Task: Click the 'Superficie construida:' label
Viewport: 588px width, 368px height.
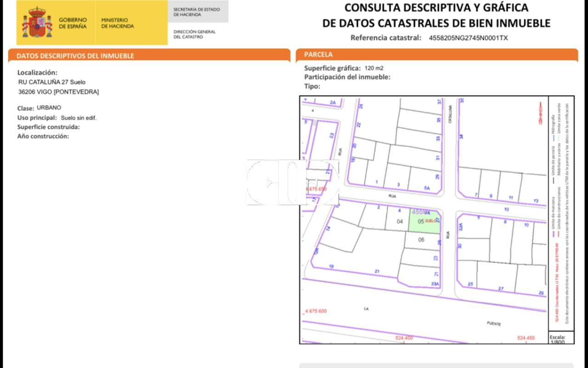Action: pos(48,127)
